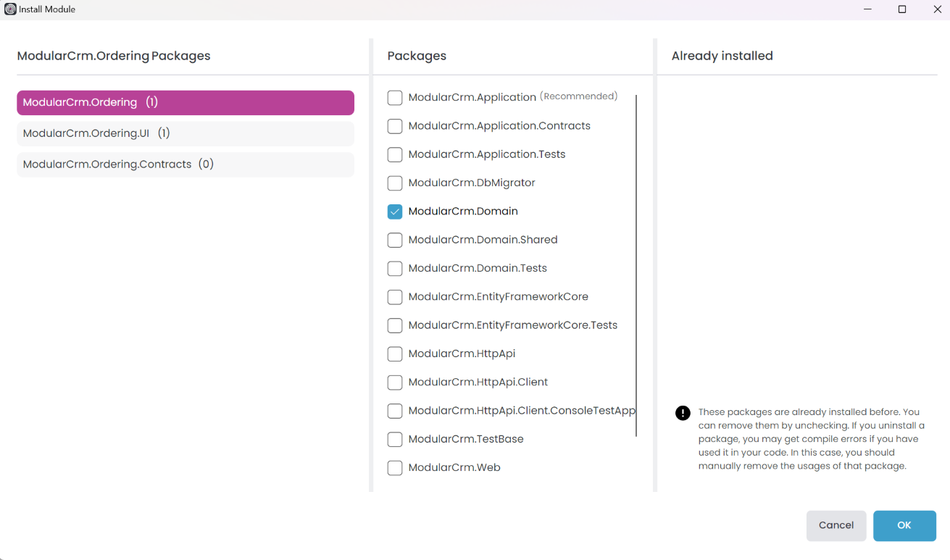Confirm with the OK button
This screenshot has width=950, height=560.
pos(904,526)
